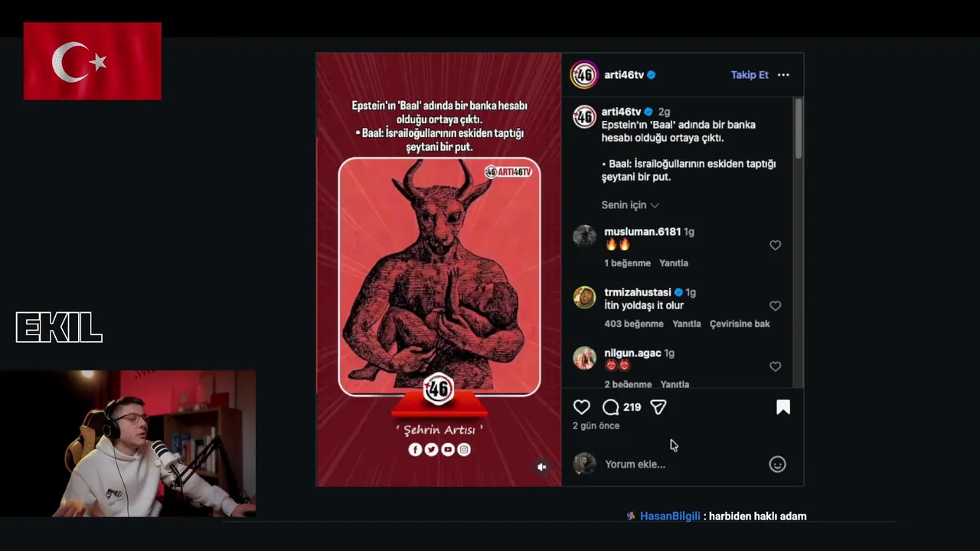Reply to musluman.6181 via Yanıtla
Screen dimensions: 980x551
pos(674,263)
